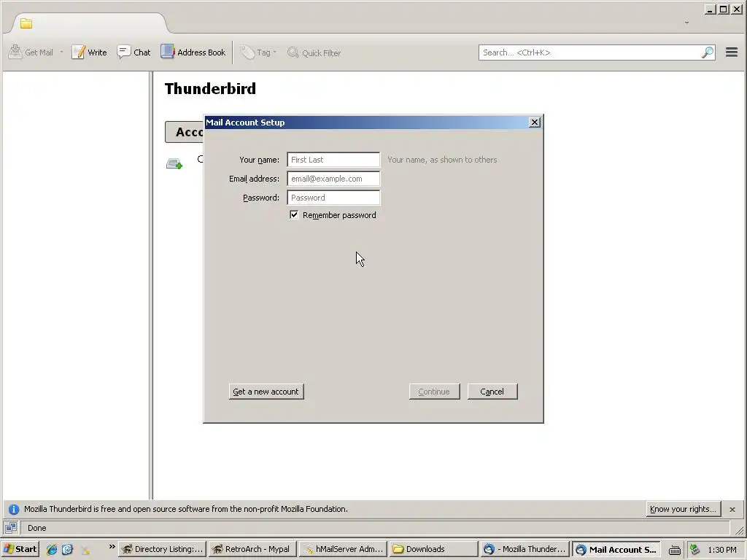747x560 pixels.
Task: Uncheck the Remember password checkbox
Action: (294, 215)
